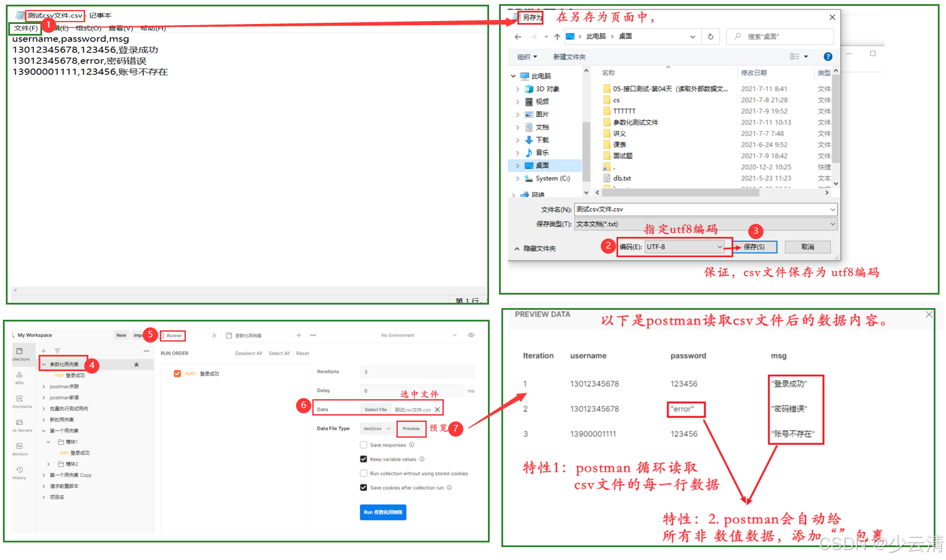Close the Preview Data panel
The image size is (946, 560).
pyautogui.click(x=929, y=314)
